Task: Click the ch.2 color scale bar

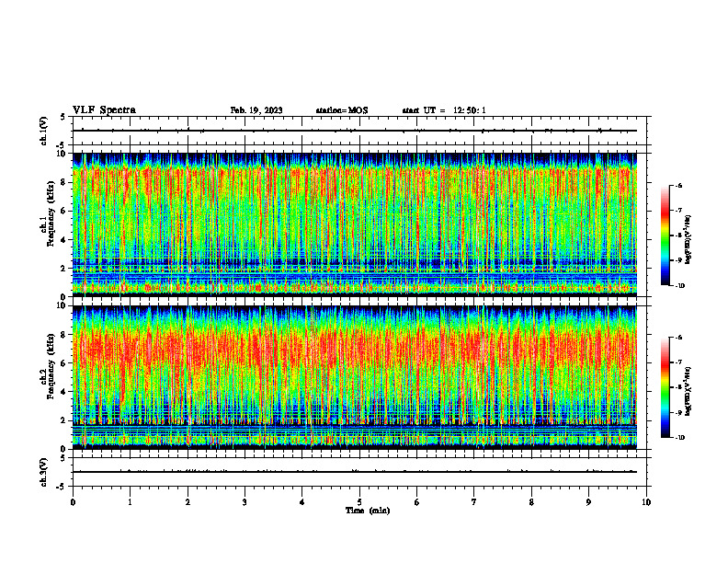Action: tap(665, 387)
